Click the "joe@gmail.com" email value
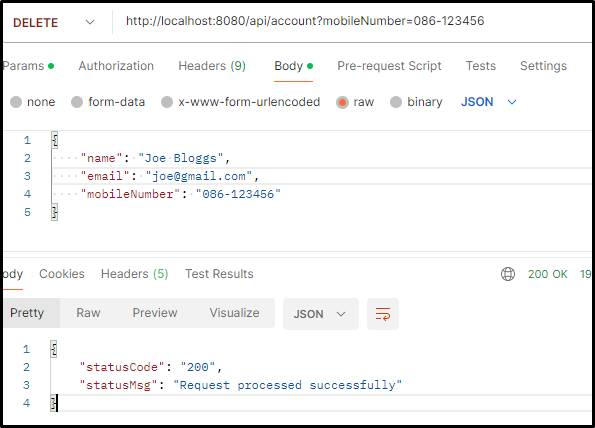The image size is (595, 428). click(x=199, y=176)
